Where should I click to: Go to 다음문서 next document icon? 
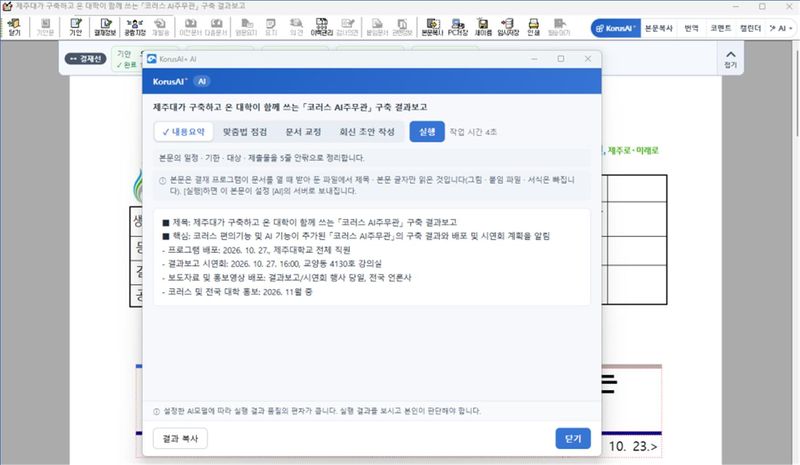pos(216,27)
